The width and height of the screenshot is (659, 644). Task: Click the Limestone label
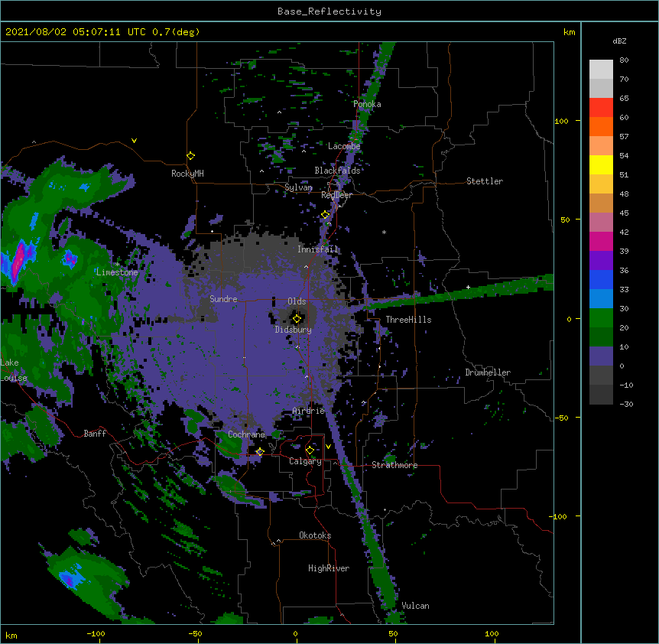tap(117, 272)
